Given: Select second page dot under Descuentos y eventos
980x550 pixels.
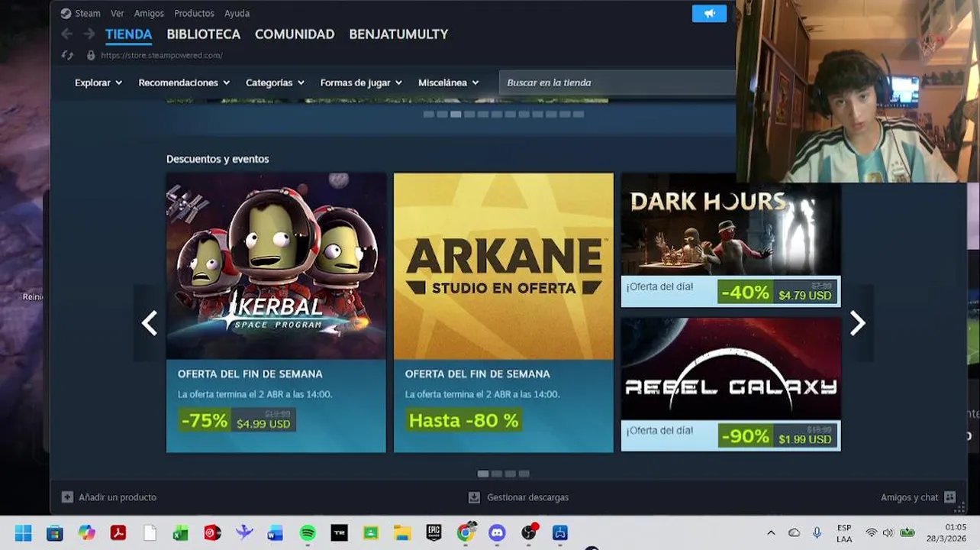Looking at the screenshot, I should click(x=497, y=474).
